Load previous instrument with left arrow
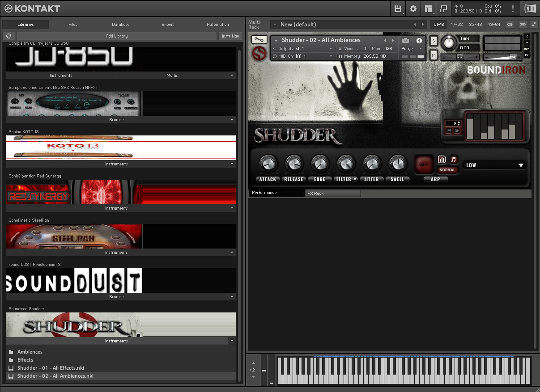The width and height of the screenshot is (540, 392). tap(385, 40)
